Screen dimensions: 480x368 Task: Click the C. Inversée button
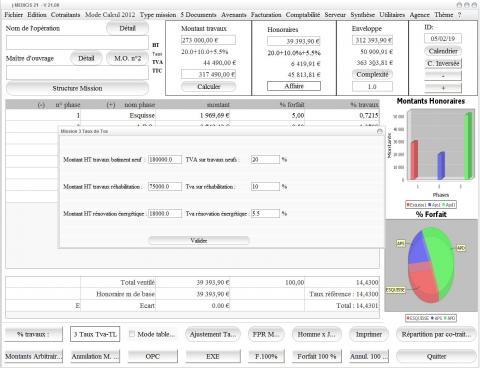pos(443,63)
